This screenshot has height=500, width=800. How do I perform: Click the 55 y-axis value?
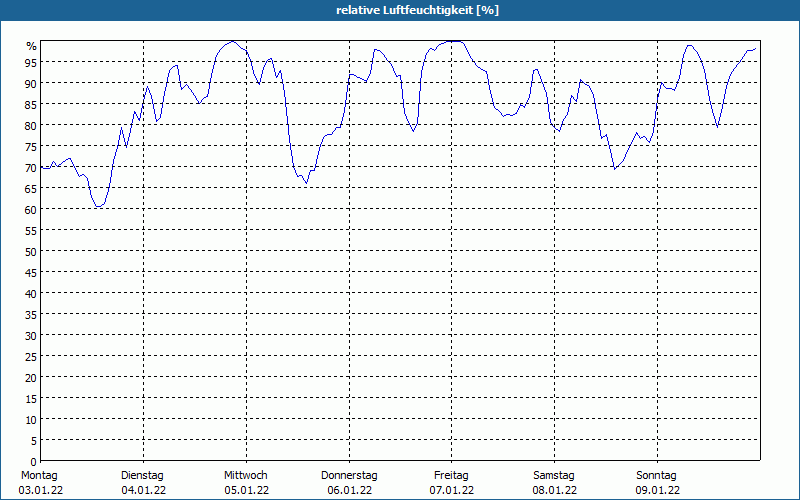tap(31, 231)
